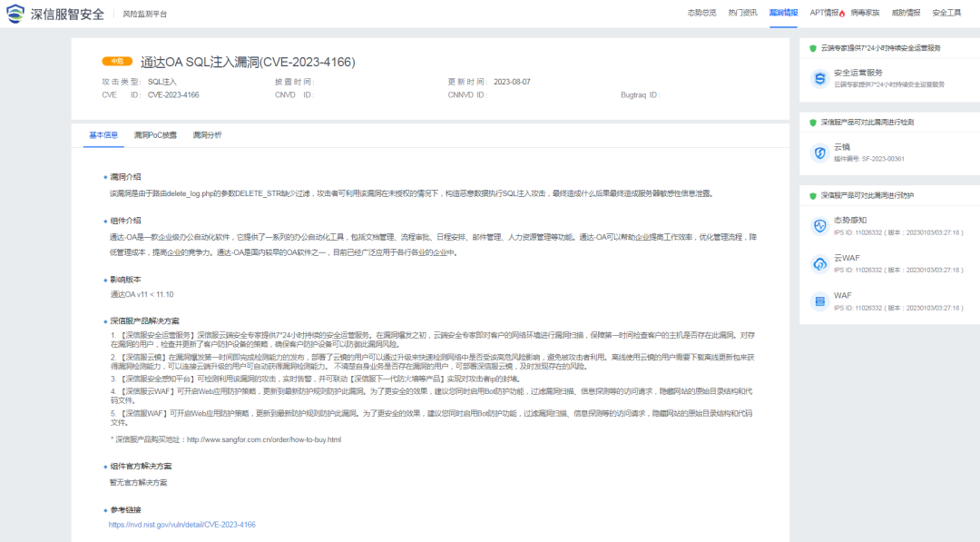Open the 病毒家族 nav item

coord(865,13)
